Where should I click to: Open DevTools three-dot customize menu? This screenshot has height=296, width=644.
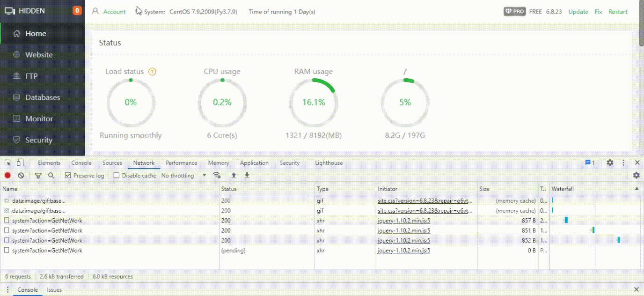(623, 163)
